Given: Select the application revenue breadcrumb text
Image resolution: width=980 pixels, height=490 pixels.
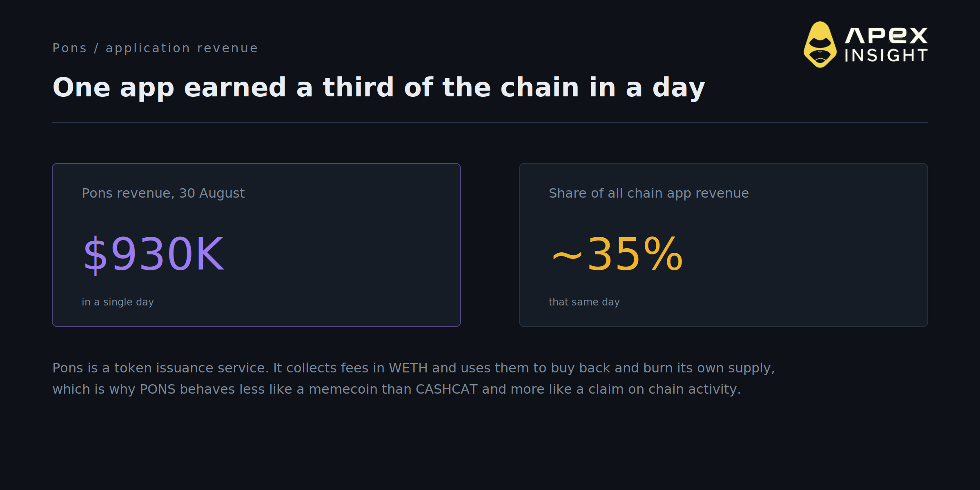Looking at the screenshot, I should click(x=182, y=48).
